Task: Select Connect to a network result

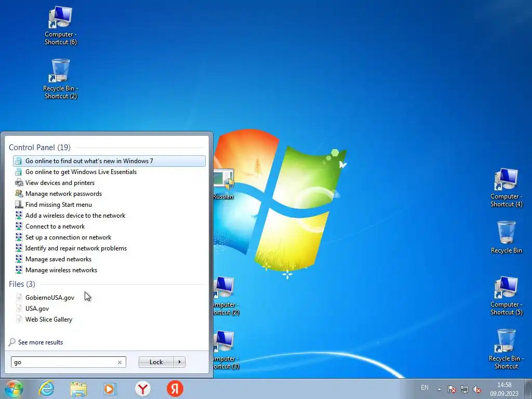Action: (x=109, y=227)
